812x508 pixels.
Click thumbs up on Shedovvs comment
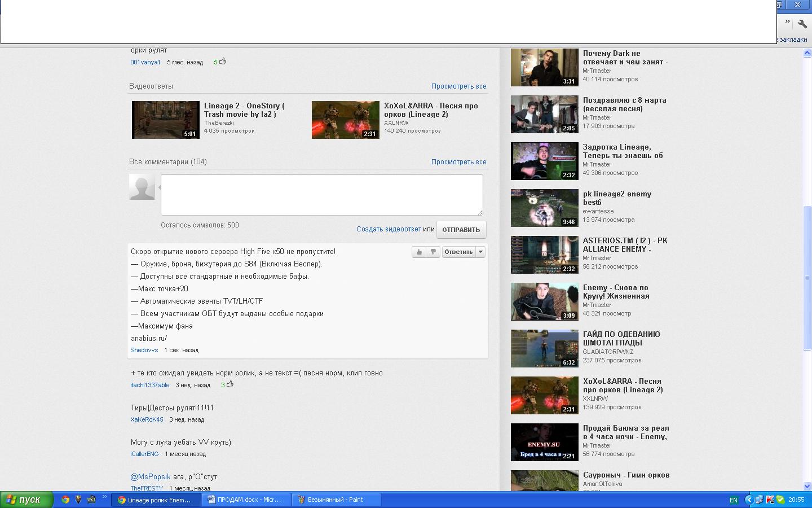tap(419, 252)
